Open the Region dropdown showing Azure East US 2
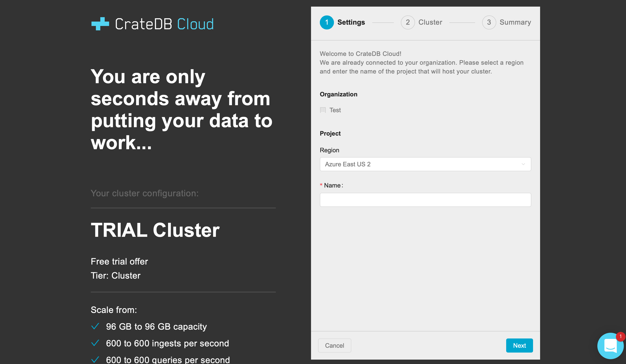This screenshot has height=364, width=626. click(x=425, y=164)
